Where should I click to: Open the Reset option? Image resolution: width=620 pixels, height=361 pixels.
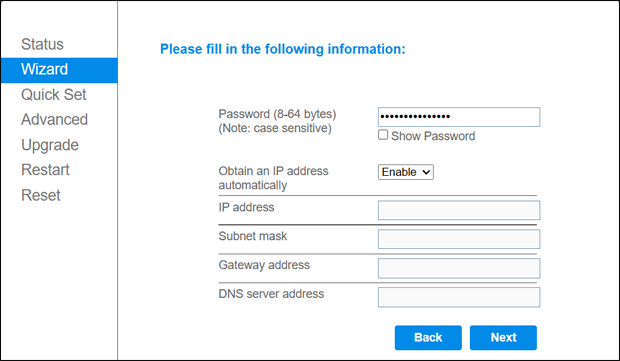coord(41,195)
